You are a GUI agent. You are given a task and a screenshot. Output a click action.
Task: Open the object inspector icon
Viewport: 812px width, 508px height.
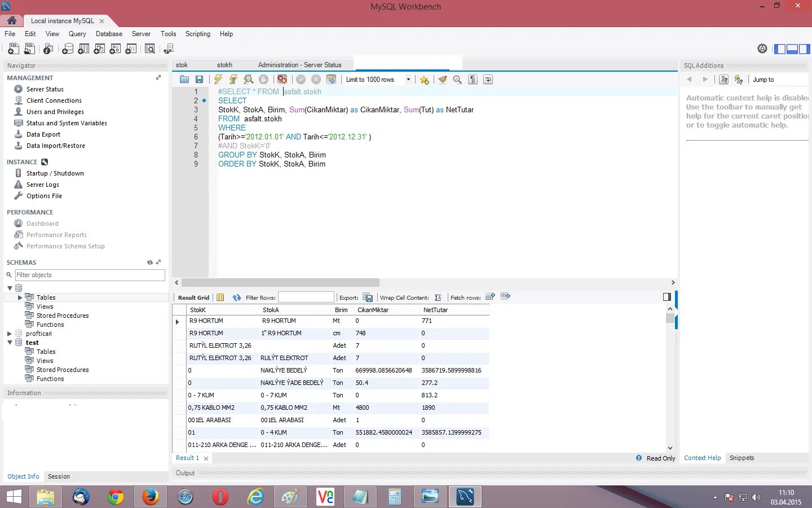48,49
